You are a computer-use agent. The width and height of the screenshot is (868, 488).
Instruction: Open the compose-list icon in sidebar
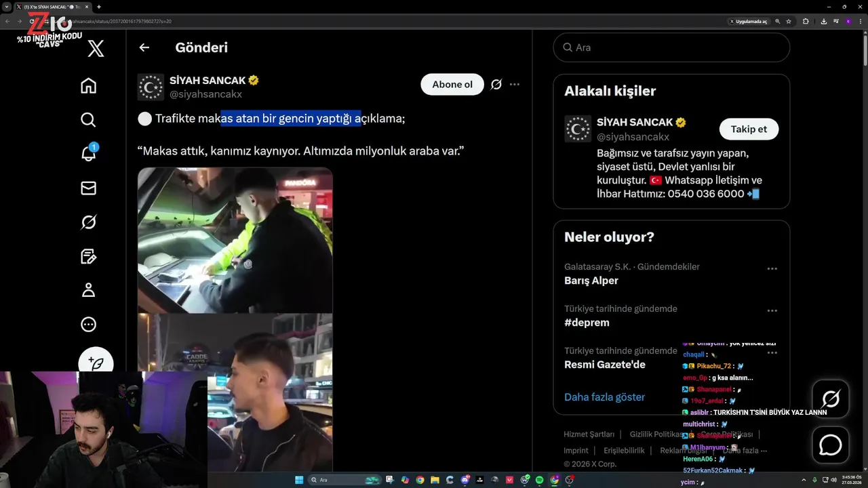click(x=88, y=256)
